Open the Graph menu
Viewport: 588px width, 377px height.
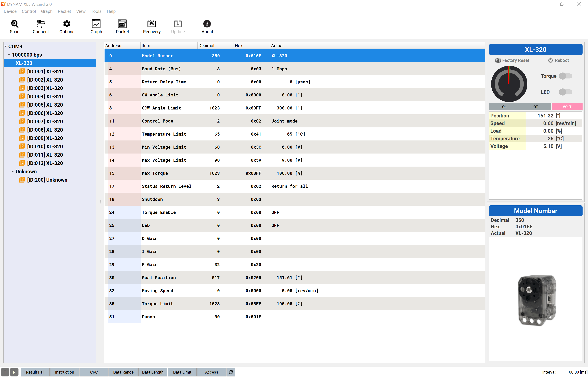tap(47, 11)
